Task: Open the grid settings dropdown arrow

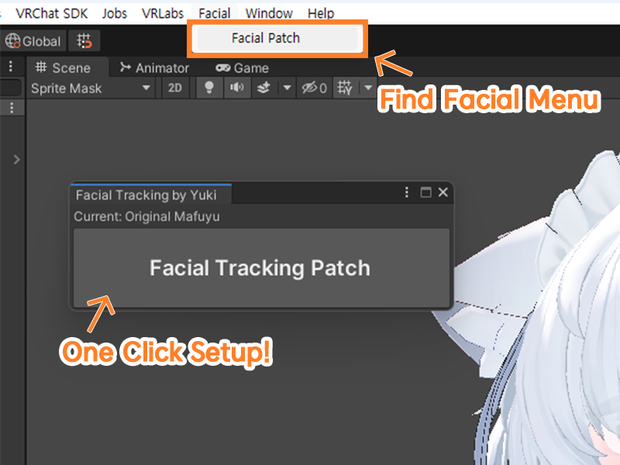Action: tap(368, 88)
